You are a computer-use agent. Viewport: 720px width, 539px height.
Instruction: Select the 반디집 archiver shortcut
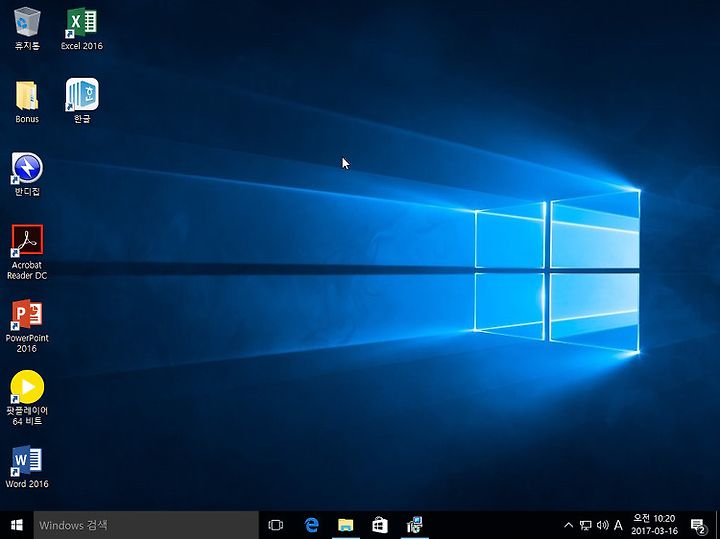27,174
